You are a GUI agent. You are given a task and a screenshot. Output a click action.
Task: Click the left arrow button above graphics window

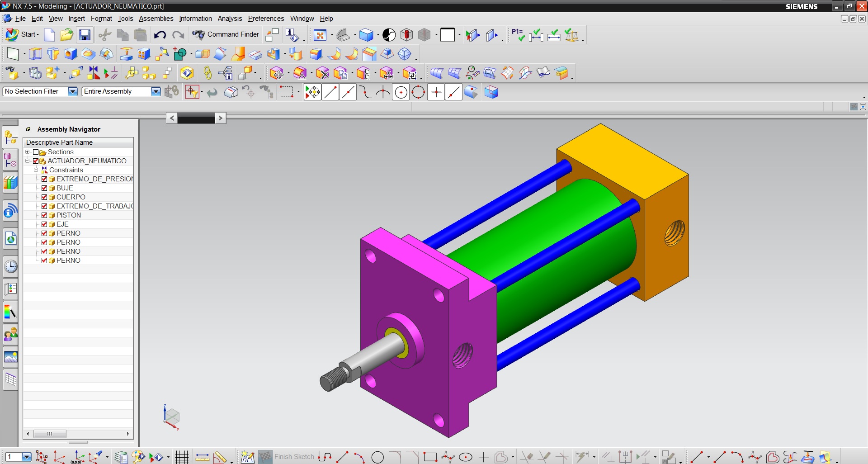[172, 118]
